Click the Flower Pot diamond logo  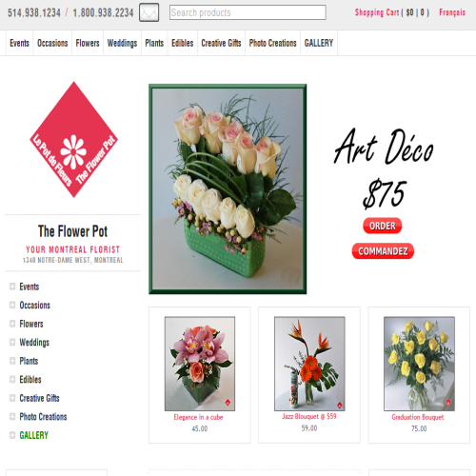[x=73, y=140]
